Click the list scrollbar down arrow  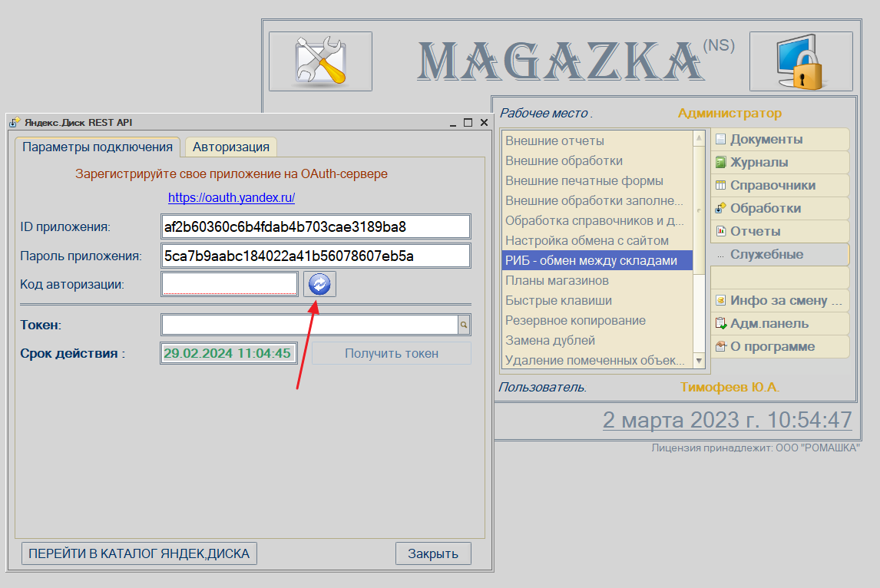click(699, 361)
